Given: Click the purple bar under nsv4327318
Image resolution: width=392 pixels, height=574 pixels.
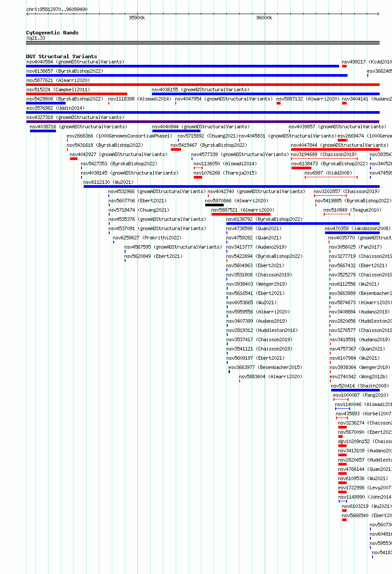Looking at the screenshot, I should (x=203, y=122).
